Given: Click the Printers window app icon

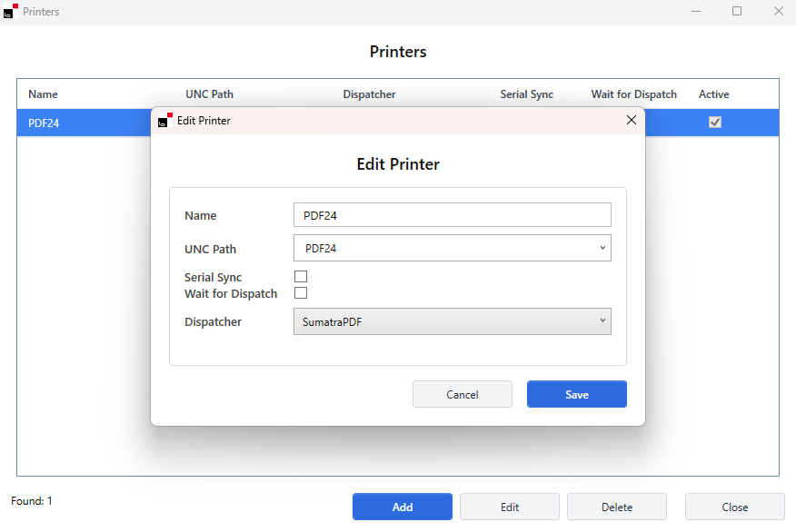Looking at the screenshot, I should point(11,12).
